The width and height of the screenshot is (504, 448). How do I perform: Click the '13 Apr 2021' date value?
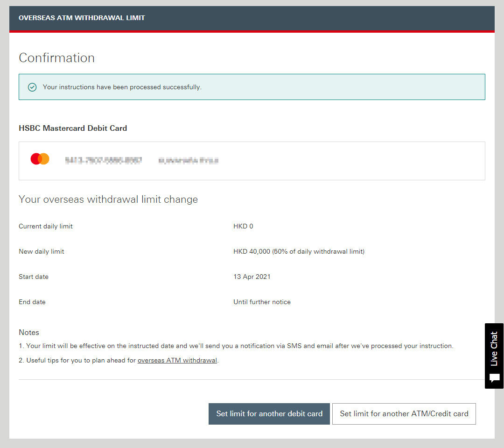[x=252, y=277]
